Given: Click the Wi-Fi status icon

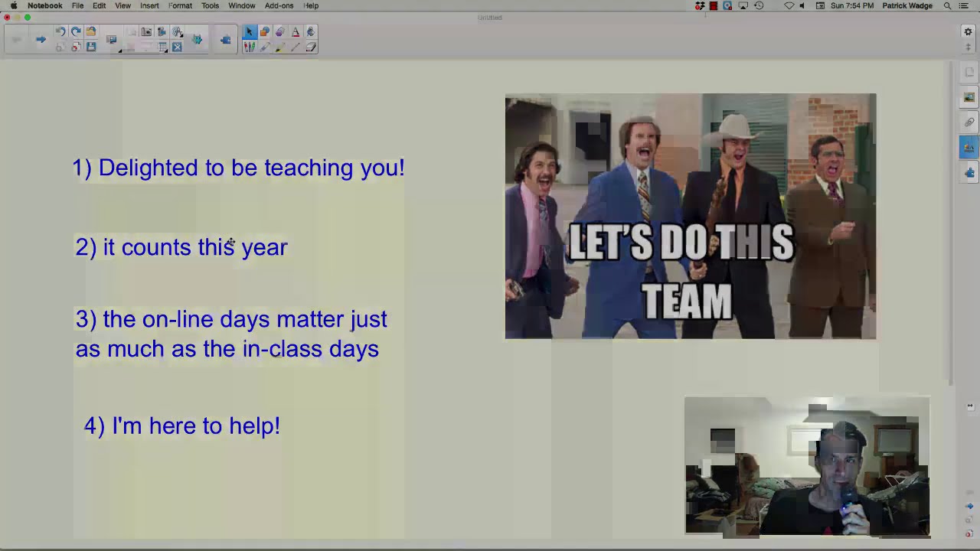Looking at the screenshot, I should coord(789,5).
